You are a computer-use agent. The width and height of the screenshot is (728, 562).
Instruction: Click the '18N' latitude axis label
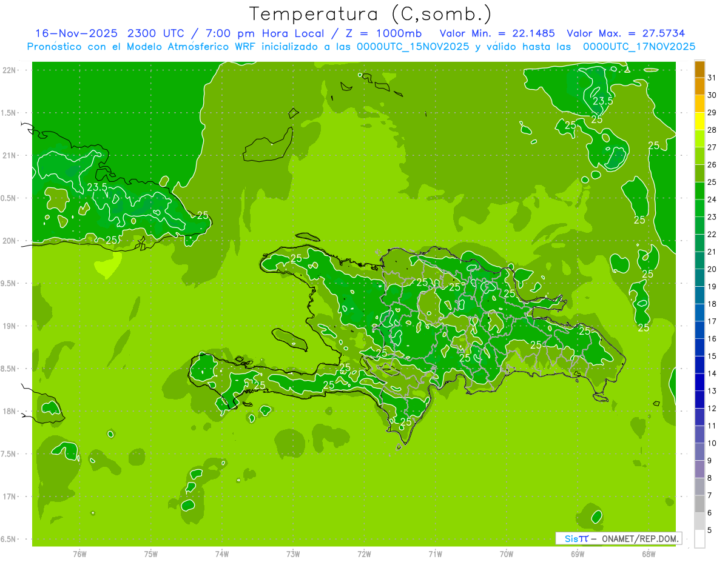9,411
